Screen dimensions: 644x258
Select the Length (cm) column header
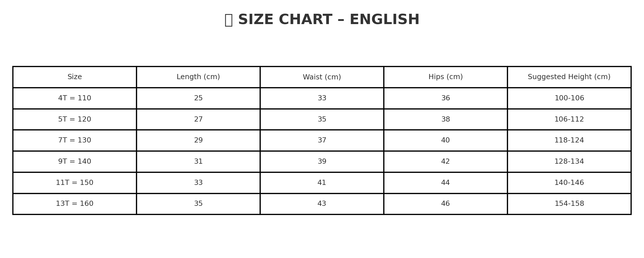198,77
